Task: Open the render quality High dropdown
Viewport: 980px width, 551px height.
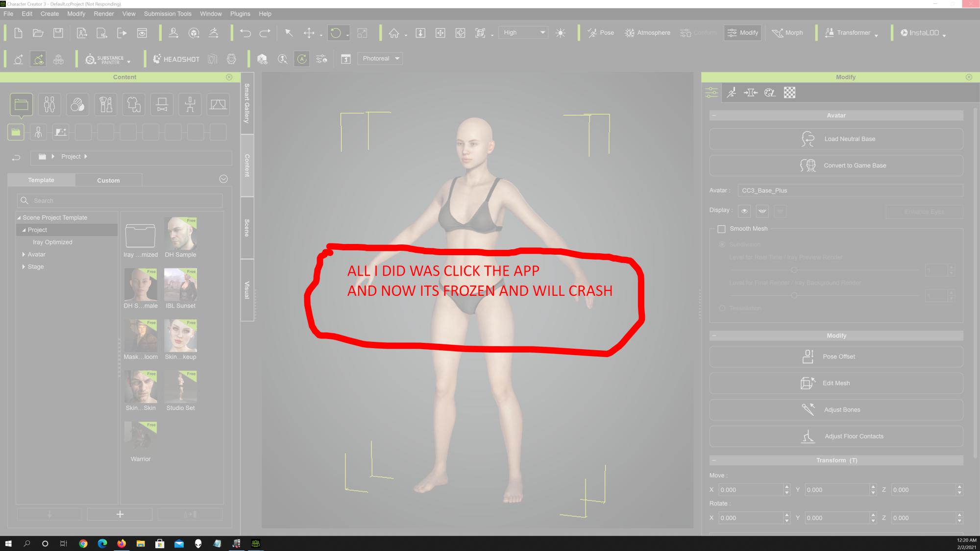Action: [523, 33]
